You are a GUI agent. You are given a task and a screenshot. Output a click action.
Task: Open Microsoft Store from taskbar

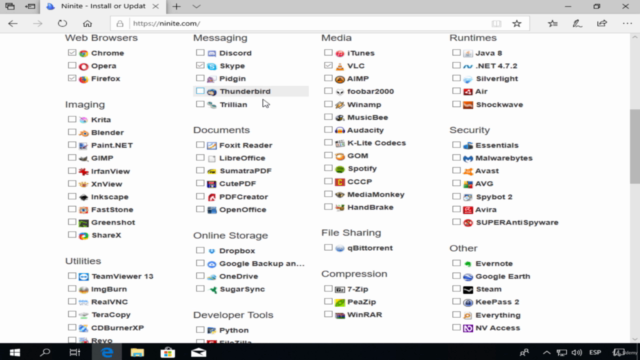[x=168, y=353]
